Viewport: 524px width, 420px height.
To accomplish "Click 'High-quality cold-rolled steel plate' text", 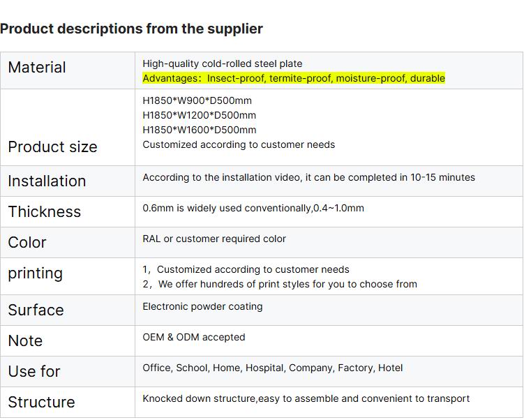I will [x=223, y=63].
